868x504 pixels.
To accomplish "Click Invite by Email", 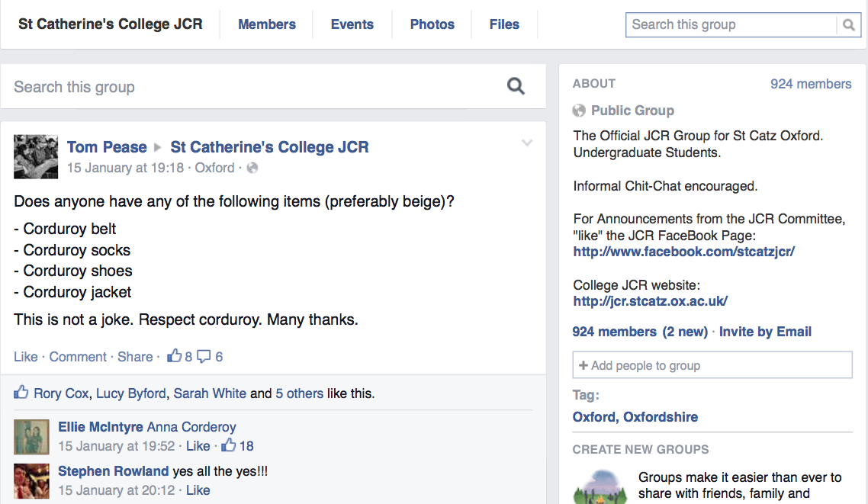I will (765, 332).
